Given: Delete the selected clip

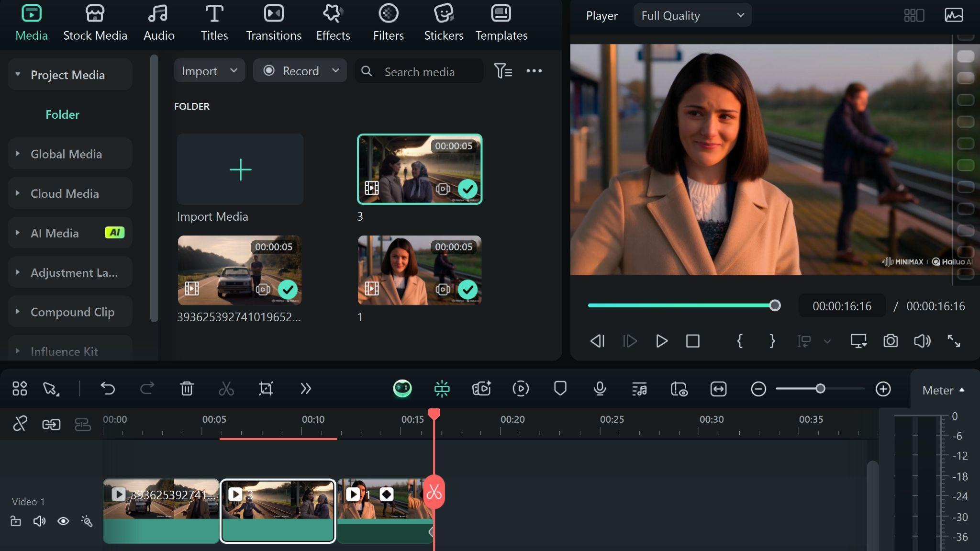Looking at the screenshot, I should (x=187, y=388).
